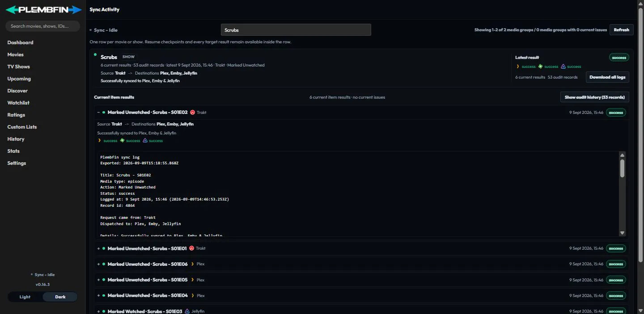Click the sidebar Sync - Idle status text
The height and width of the screenshot is (314, 644).
(45, 275)
